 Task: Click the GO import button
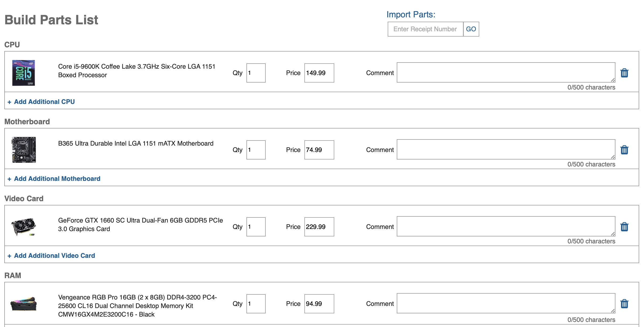point(471,29)
